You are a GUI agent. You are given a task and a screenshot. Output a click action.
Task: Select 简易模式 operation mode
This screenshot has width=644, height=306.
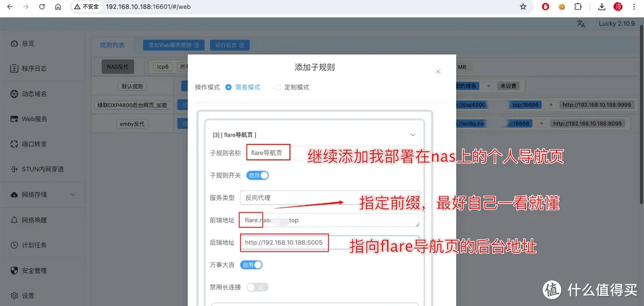point(243,88)
